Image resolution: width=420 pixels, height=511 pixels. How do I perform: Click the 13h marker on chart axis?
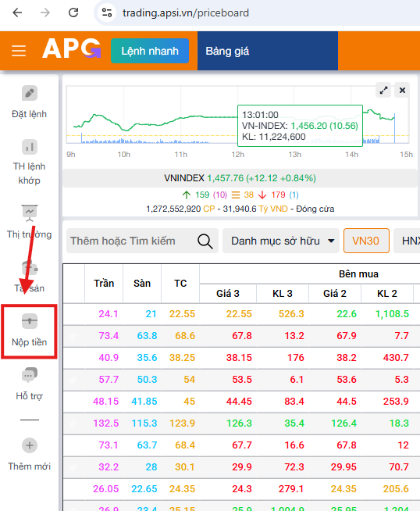pyautogui.click(x=294, y=155)
